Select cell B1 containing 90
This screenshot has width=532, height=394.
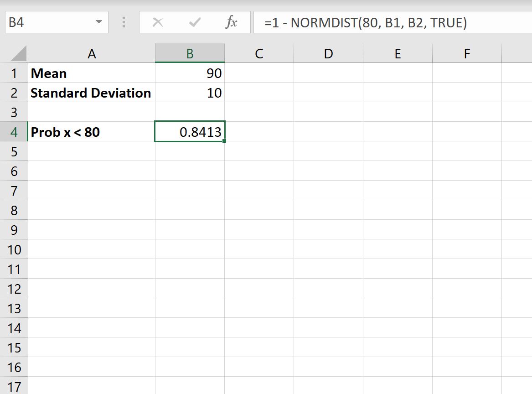pyautogui.click(x=190, y=73)
